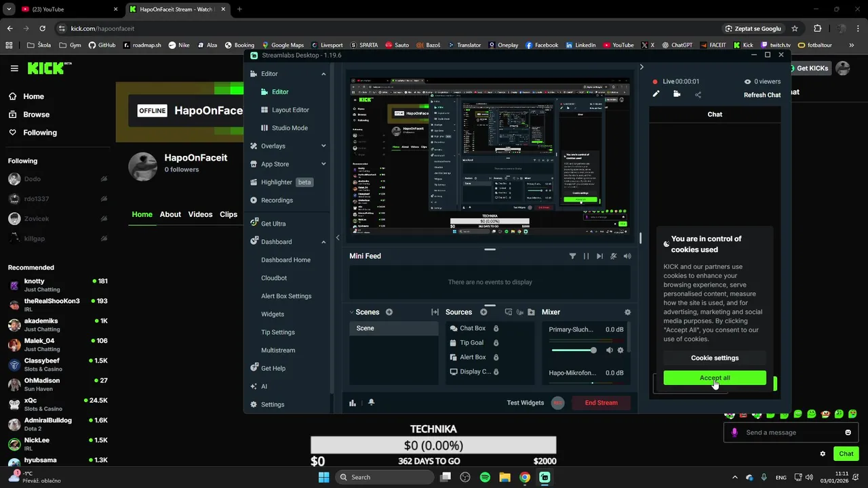Screen dimensions: 868x488
Task: Click Refresh Chat
Action: [x=762, y=95]
